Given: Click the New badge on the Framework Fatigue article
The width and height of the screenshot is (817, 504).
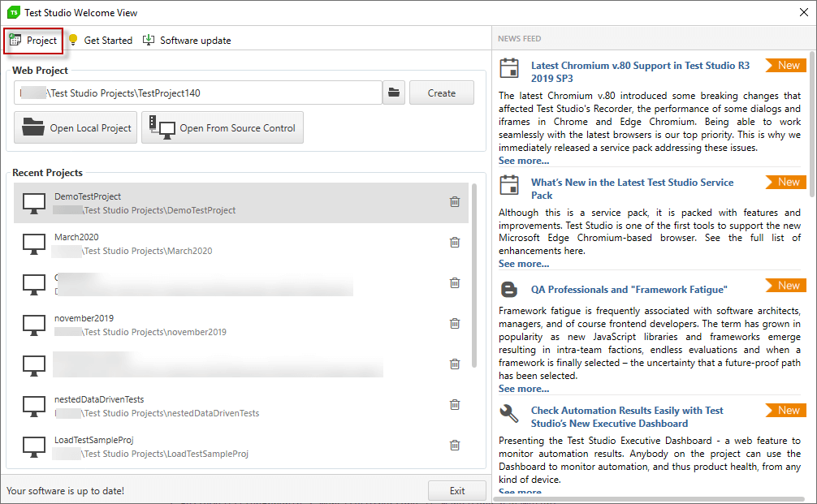Looking at the screenshot, I should (x=786, y=286).
